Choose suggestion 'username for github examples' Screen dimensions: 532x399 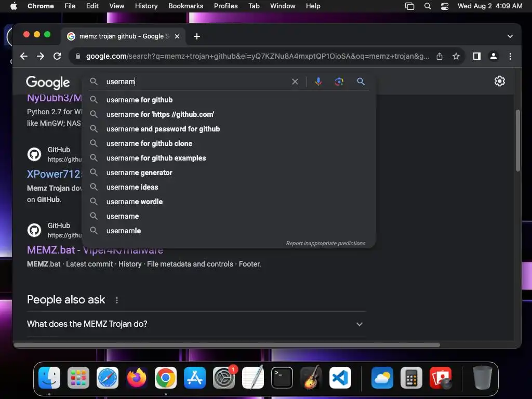pos(229,158)
